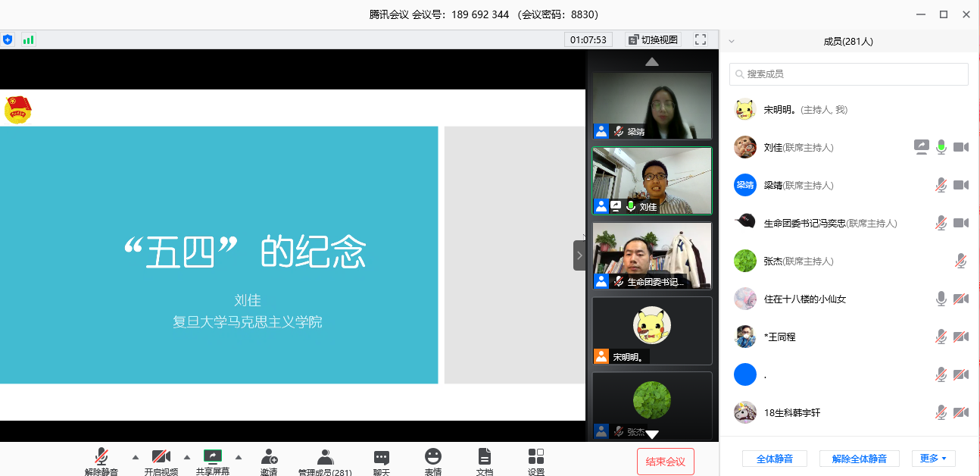The width and height of the screenshot is (980, 476).
Task: Open 管理成员(281) in the bottom toolbar
Action: pos(325,459)
